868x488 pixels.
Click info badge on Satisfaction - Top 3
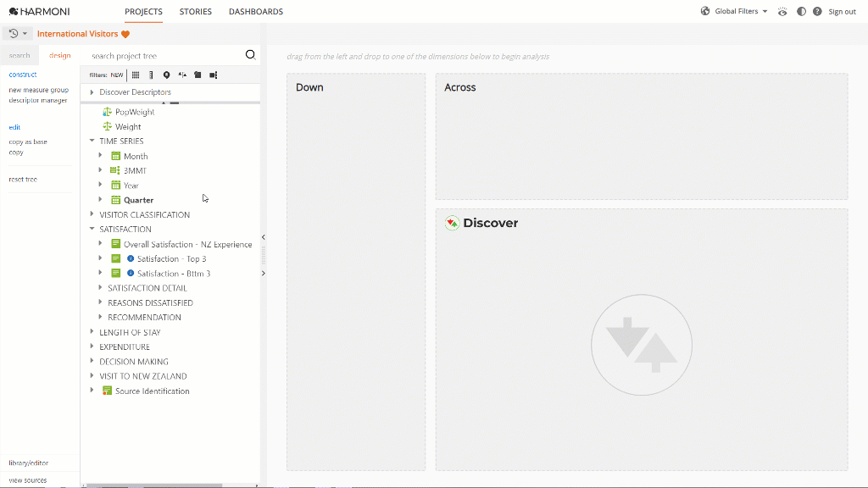[x=131, y=258]
